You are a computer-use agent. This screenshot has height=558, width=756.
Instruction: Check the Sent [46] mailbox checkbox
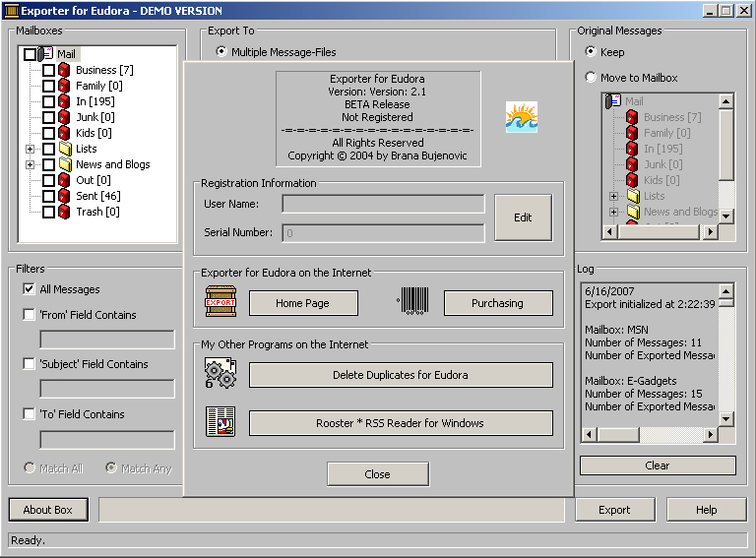(x=48, y=196)
